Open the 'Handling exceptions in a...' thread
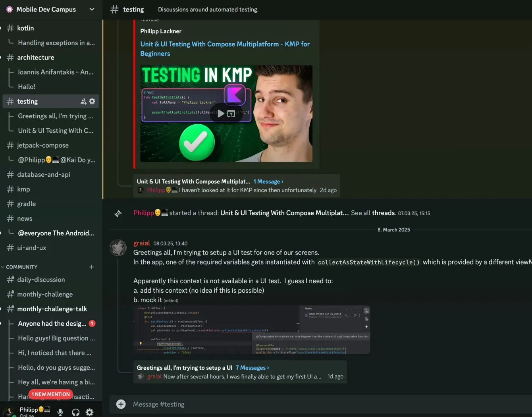This screenshot has height=417, width=532. point(56,43)
